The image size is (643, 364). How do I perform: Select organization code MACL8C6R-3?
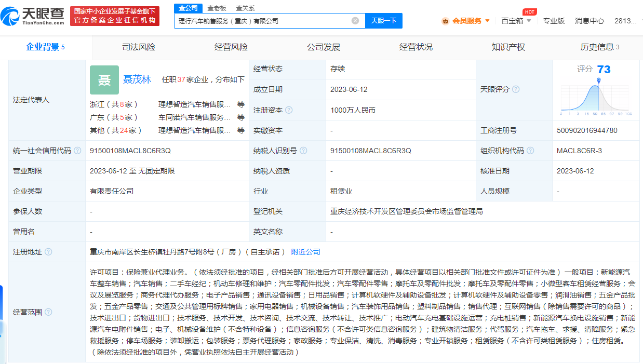click(x=579, y=151)
